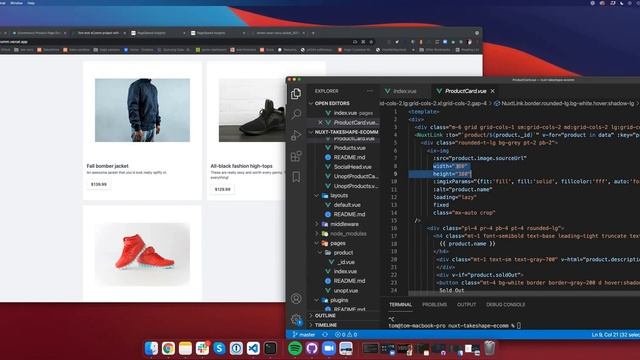The image size is (640, 360).
Task: Click the Fall bomber jacket product title
Action: [107, 166]
